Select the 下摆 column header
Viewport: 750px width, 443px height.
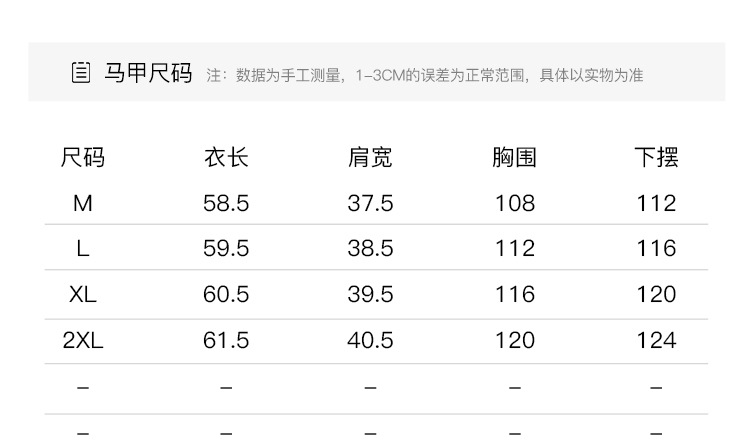coord(656,157)
